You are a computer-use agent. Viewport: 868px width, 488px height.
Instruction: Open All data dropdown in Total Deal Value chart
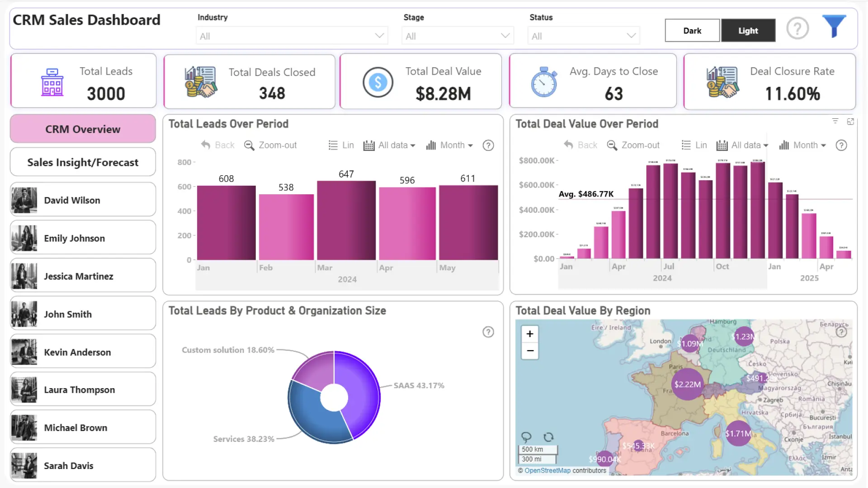click(x=742, y=145)
